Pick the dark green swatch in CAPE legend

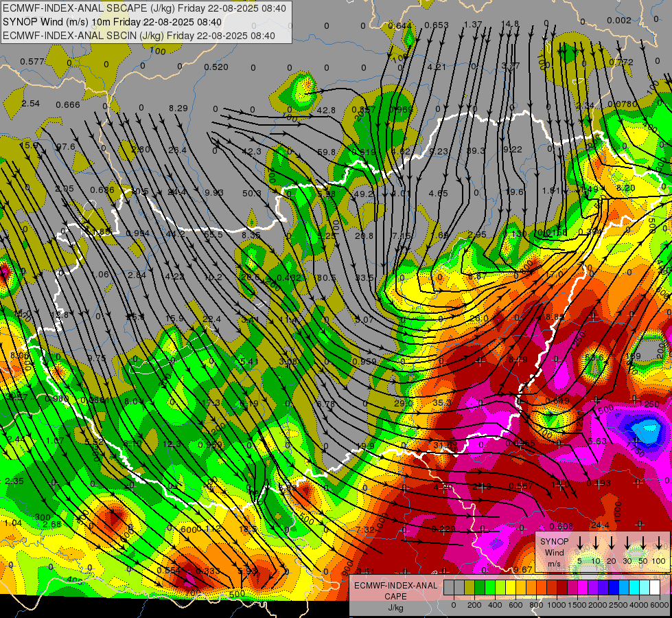pyautogui.click(x=480, y=588)
